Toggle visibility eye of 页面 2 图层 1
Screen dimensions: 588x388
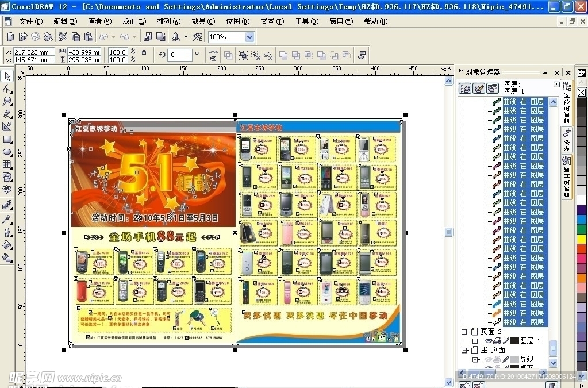coord(489,341)
